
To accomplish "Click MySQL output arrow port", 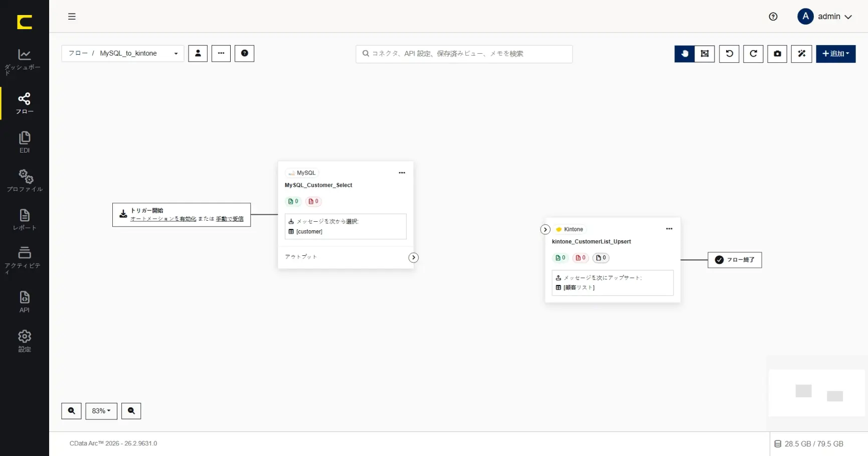I will click(x=413, y=257).
